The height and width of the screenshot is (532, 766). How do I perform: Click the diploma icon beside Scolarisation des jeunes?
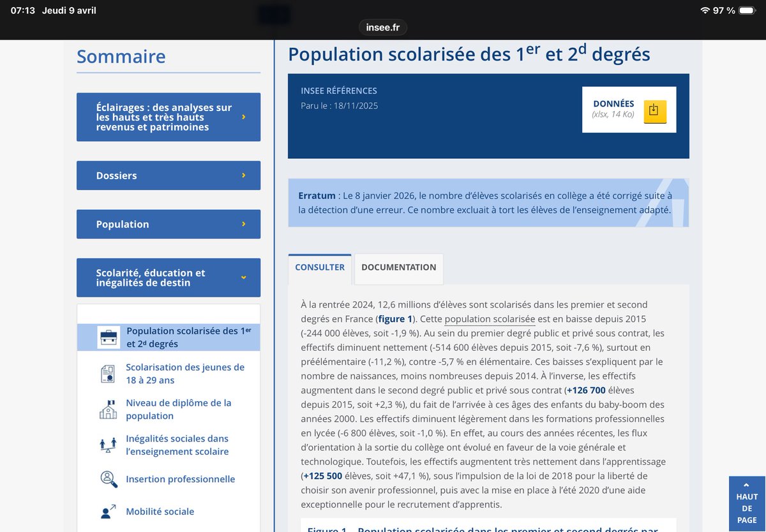click(x=108, y=374)
